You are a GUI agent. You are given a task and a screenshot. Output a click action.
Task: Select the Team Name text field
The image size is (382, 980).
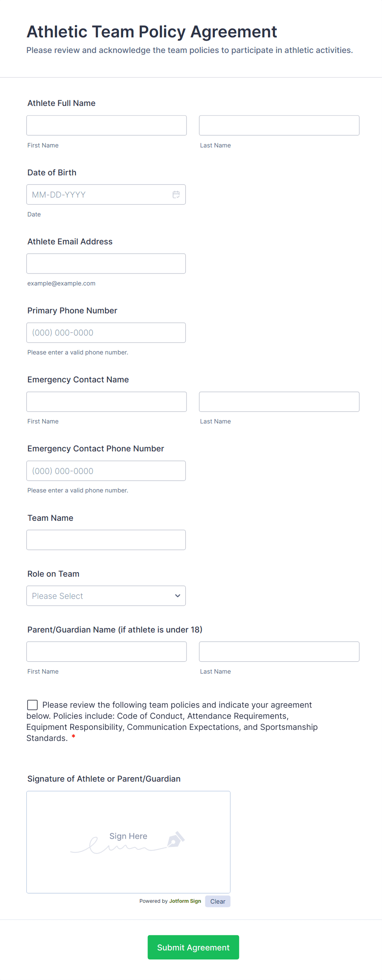[106, 540]
